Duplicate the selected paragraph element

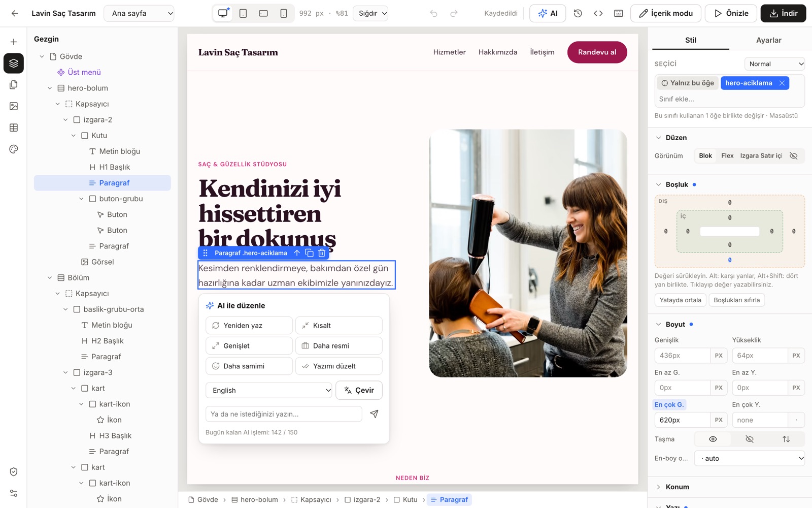click(309, 252)
